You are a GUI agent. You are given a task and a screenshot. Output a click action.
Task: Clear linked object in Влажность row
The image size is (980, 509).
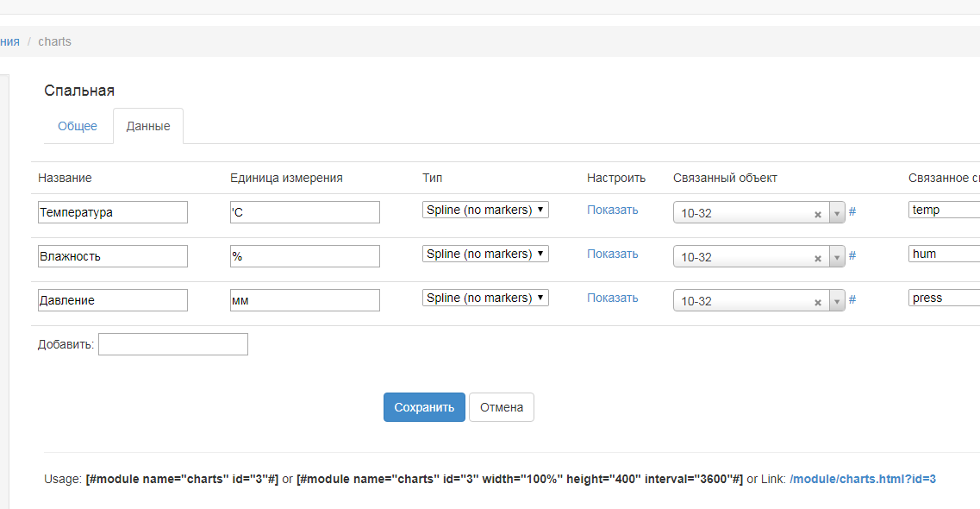point(818,258)
